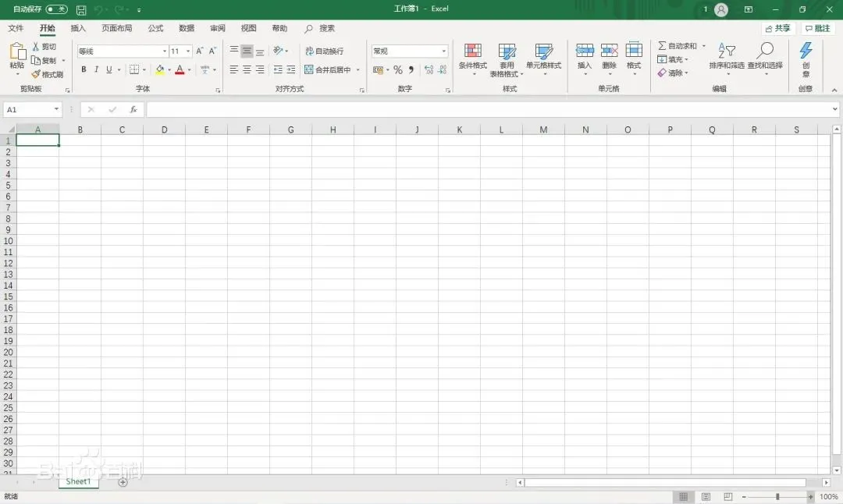Open number format dropdown (常规)
The width and height of the screenshot is (843, 504).
[x=443, y=51]
